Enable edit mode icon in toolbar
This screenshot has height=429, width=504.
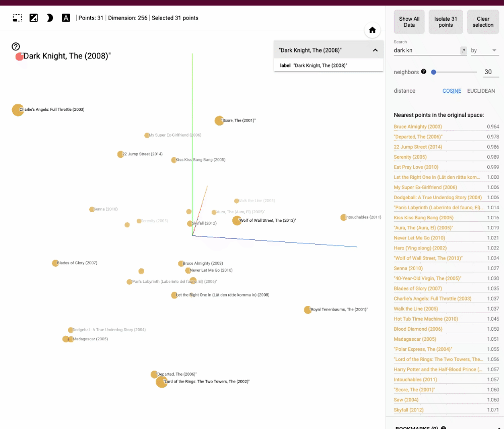[x=34, y=18]
